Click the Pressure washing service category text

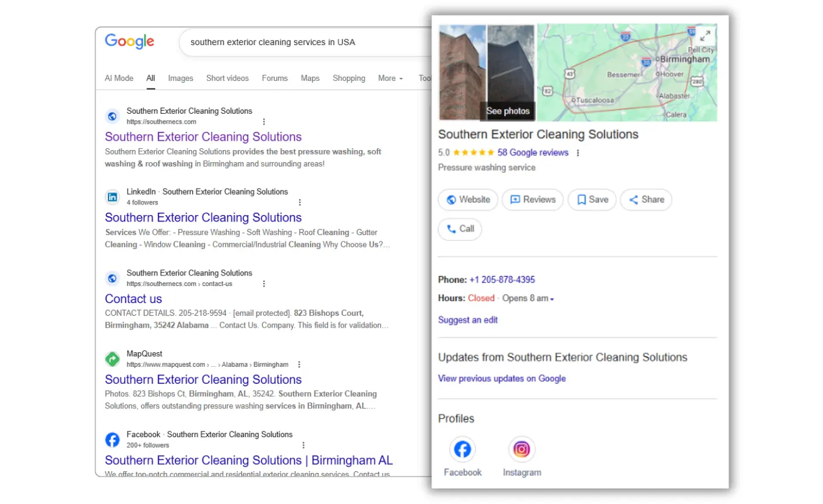487,168
